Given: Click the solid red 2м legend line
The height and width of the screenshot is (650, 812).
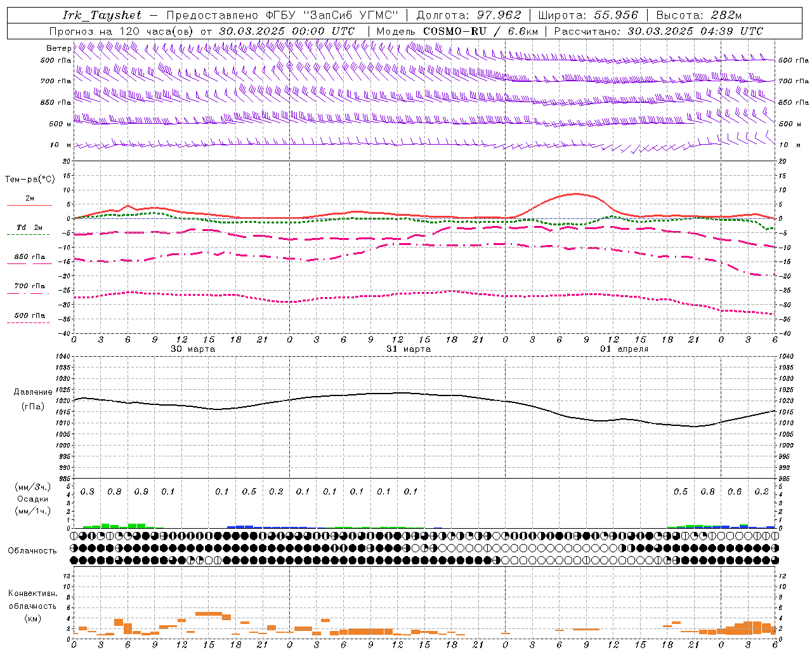Looking at the screenshot, I should [x=29, y=205].
